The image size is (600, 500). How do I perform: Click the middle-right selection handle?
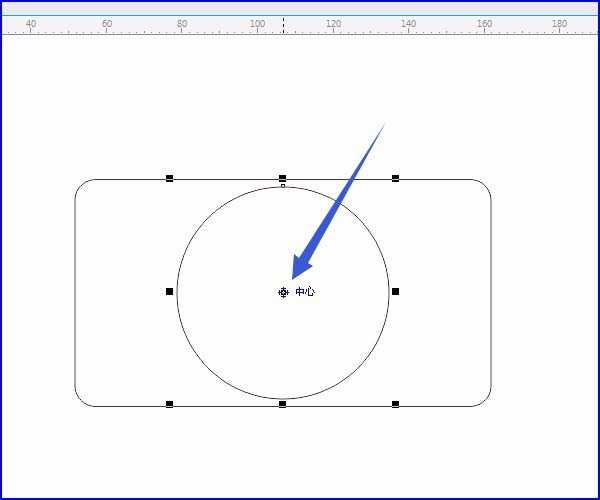pyautogui.click(x=396, y=292)
